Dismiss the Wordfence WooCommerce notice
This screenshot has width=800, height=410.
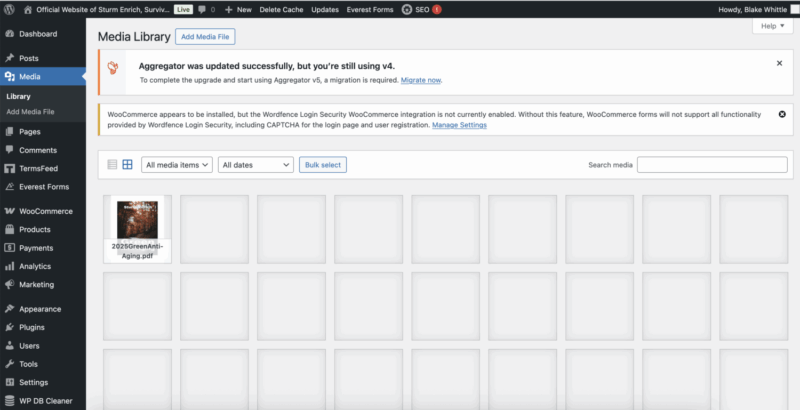tap(781, 114)
